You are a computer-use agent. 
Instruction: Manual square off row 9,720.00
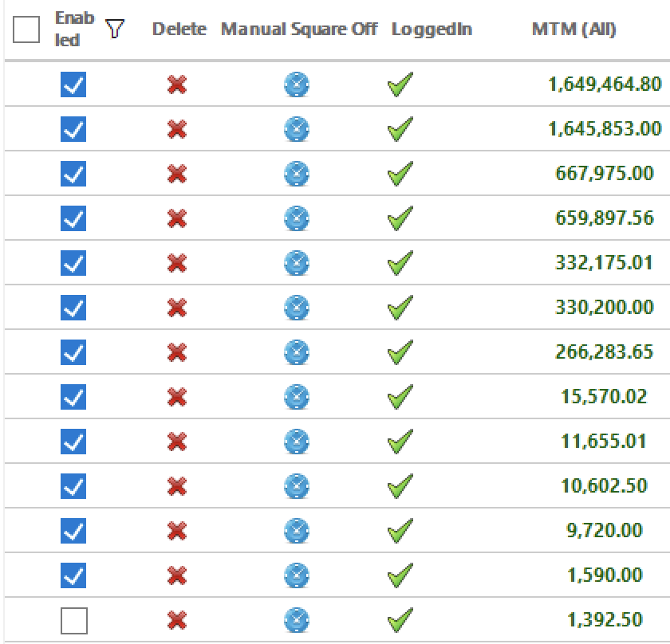coord(297,531)
